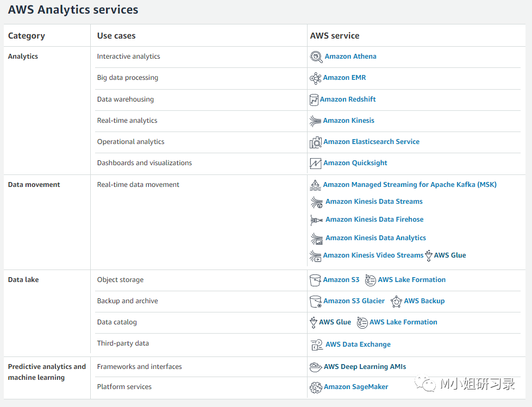Click the Amazon Kinesis Data Firehose icon
This screenshot has width=532, height=407.
[316, 220]
